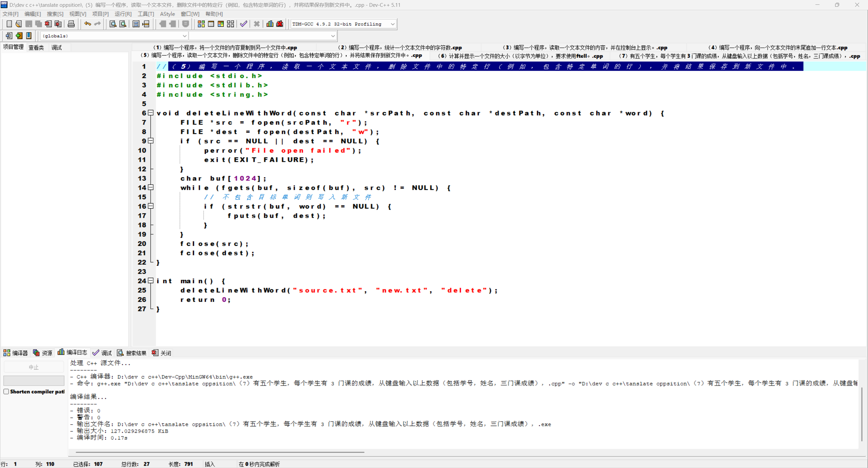Click the Profile analysis bar chart icon
The image size is (868, 468).
[x=270, y=24]
